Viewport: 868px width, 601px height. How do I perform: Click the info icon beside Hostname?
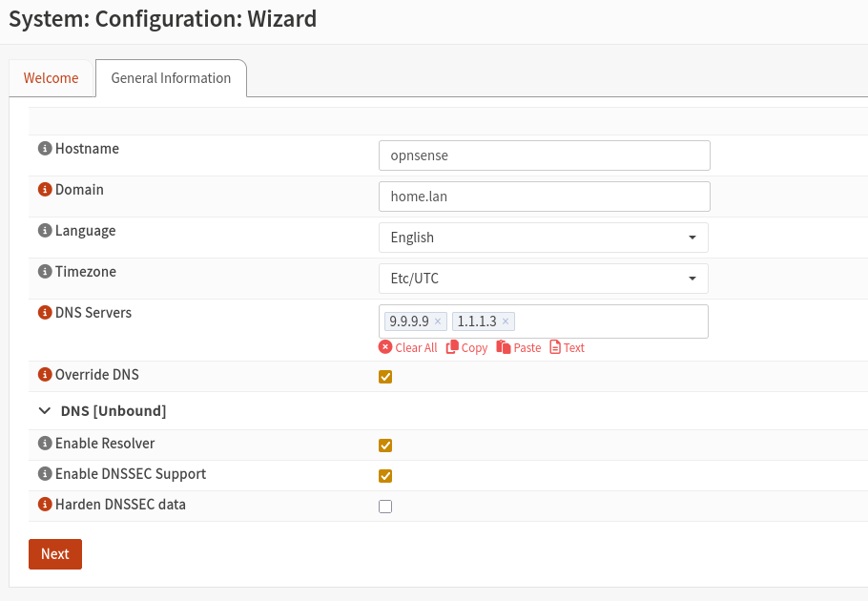pos(45,148)
